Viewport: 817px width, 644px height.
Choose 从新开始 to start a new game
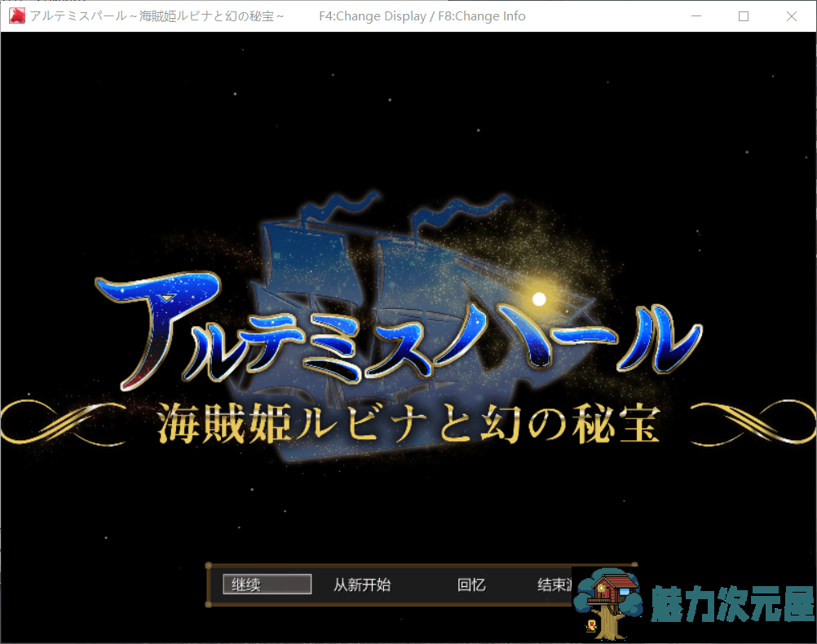tap(362, 584)
